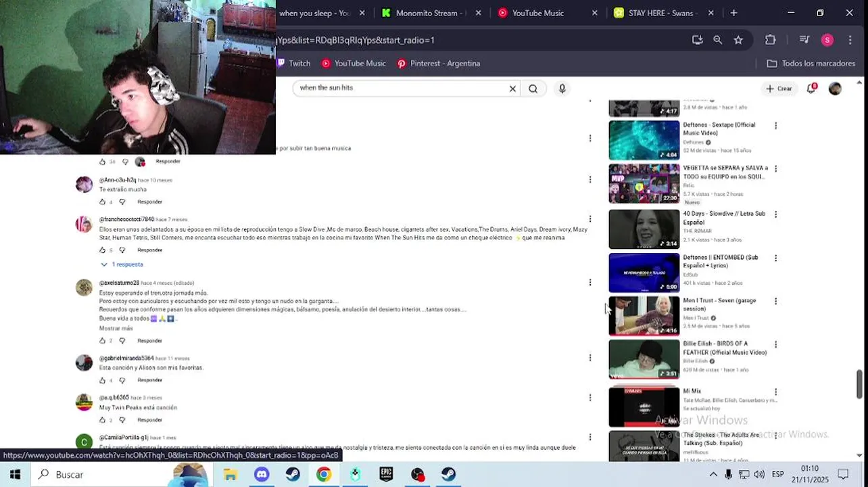The width and height of the screenshot is (868, 487).
Task: Reply to @Ann-o3u-h2q with Responder
Action: pos(149,202)
